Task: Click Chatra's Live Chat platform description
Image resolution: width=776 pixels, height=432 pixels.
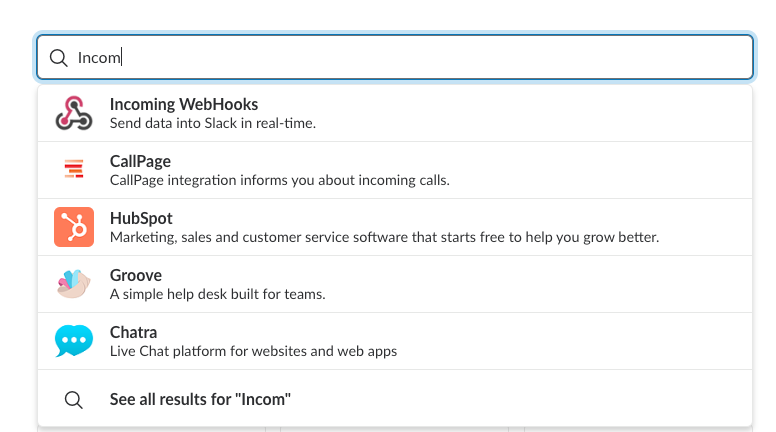Action: (253, 352)
